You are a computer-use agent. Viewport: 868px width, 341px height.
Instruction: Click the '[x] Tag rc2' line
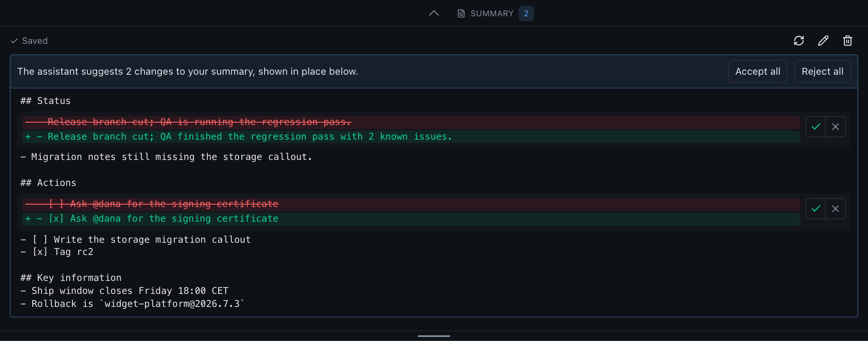57,252
